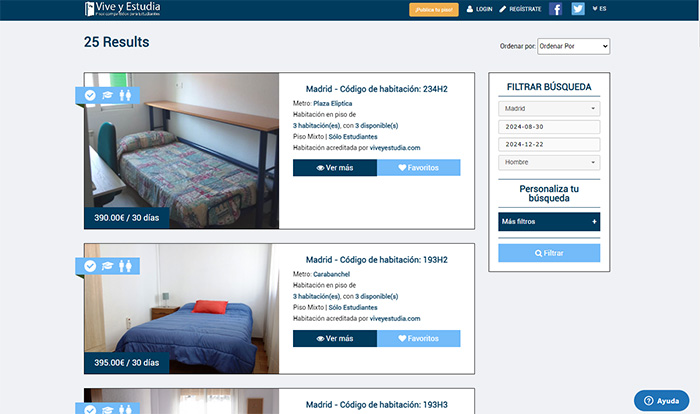The height and width of the screenshot is (414, 700).
Task: Click verified checkmark icon on room 234H2
Action: point(90,96)
